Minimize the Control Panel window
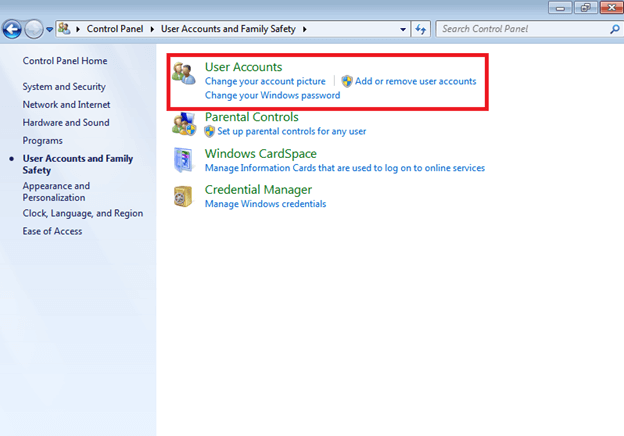624x436 pixels. 560,8
